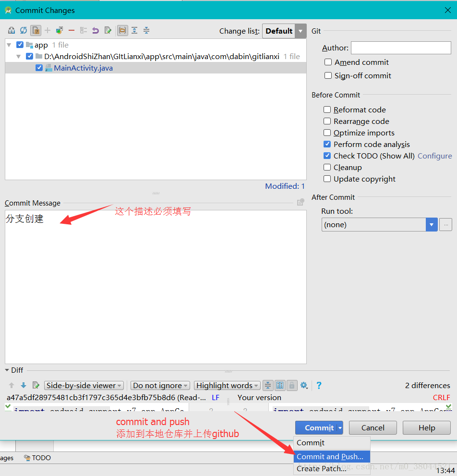
Task: Open the TODO tool window tab
Action: (x=37, y=458)
